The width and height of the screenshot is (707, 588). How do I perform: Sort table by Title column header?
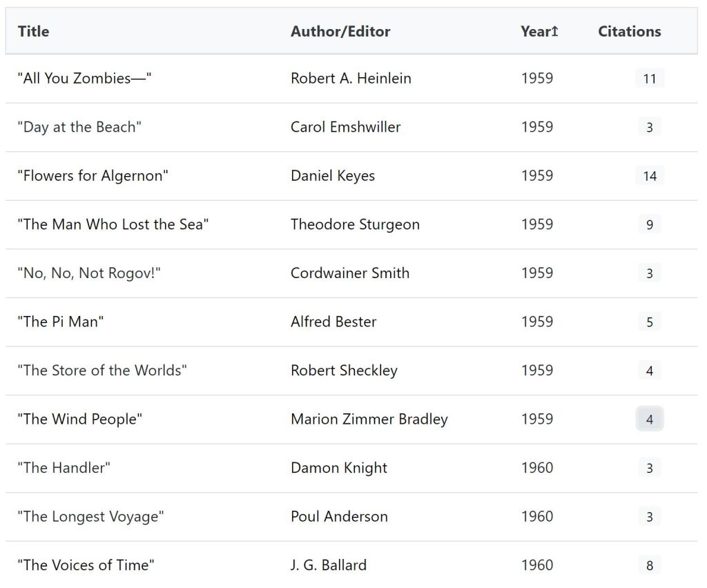coord(33,32)
